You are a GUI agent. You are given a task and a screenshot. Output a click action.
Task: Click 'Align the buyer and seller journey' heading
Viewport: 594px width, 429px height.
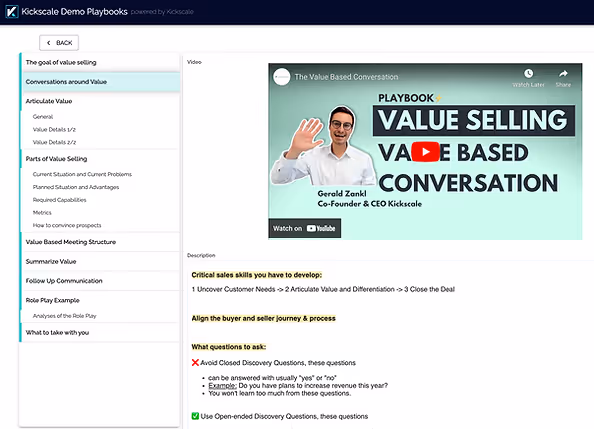point(263,318)
